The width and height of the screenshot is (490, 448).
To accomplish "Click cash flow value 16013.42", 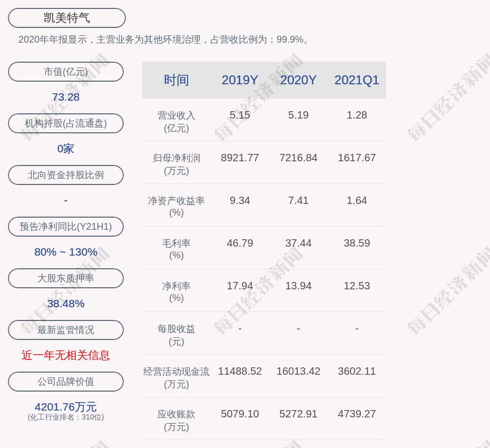I will [298, 371].
